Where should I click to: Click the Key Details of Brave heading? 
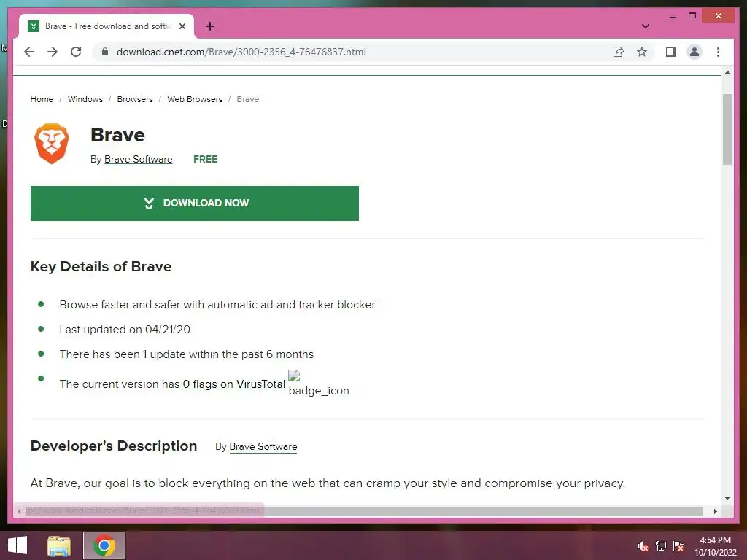[101, 266]
